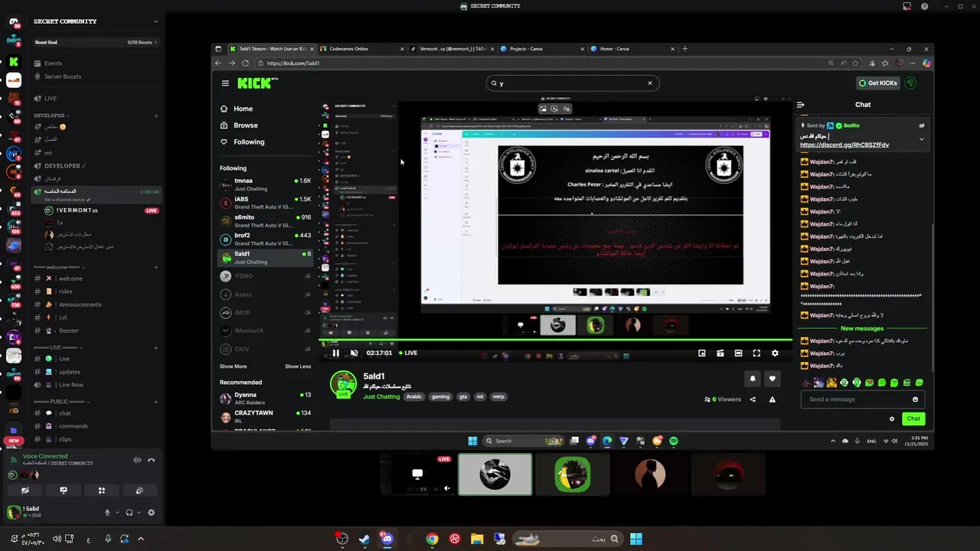Click Get KICKs button
The height and width of the screenshot is (551, 980).
click(x=878, y=83)
